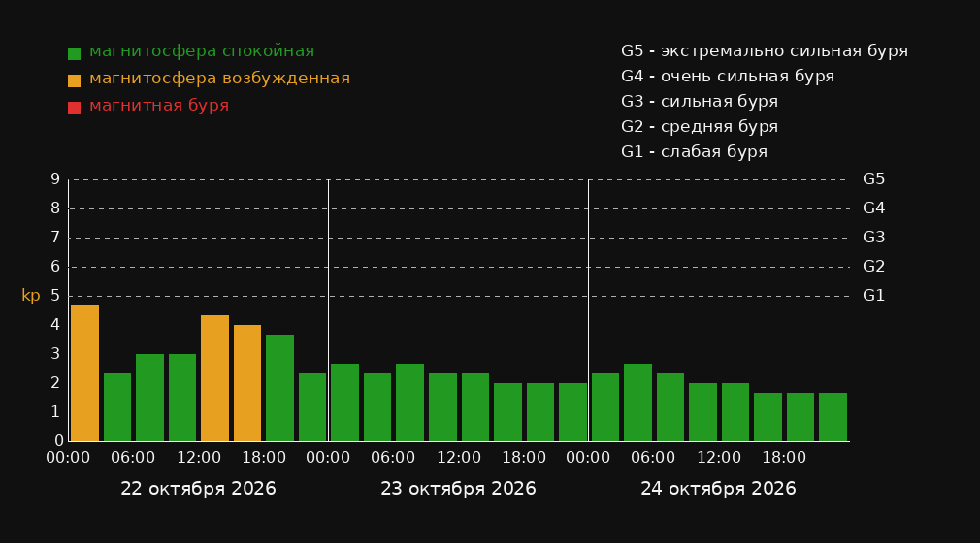Click the 15:00 bar on 23 октября
Image resolution: width=980 pixels, height=543 pixels.
(507, 412)
